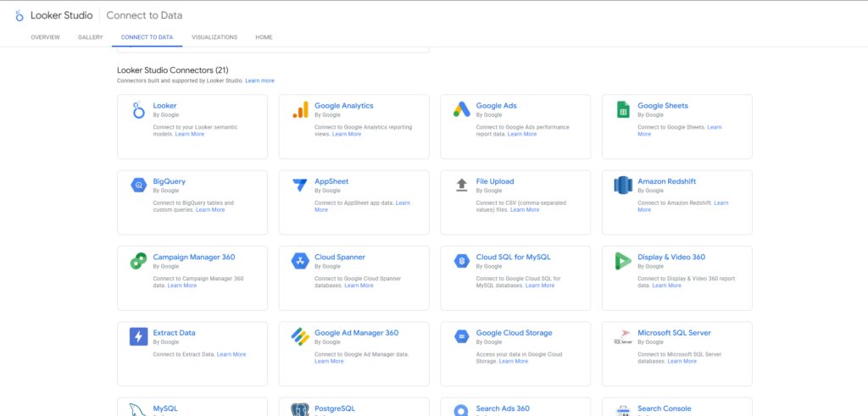Click the Google Sheets green icon
Image resolution: width=868 pixels, height=416 pixels.
pyautogui.click(x=623, y=110)
